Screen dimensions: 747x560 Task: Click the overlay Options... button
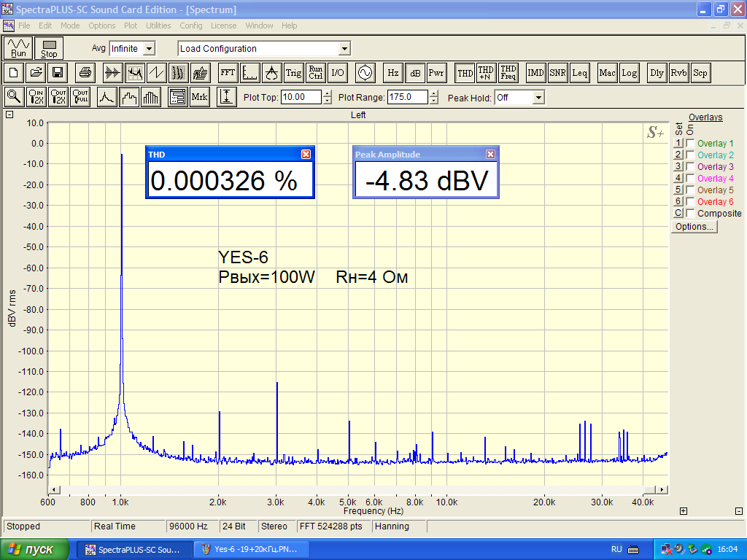point(694,227)
